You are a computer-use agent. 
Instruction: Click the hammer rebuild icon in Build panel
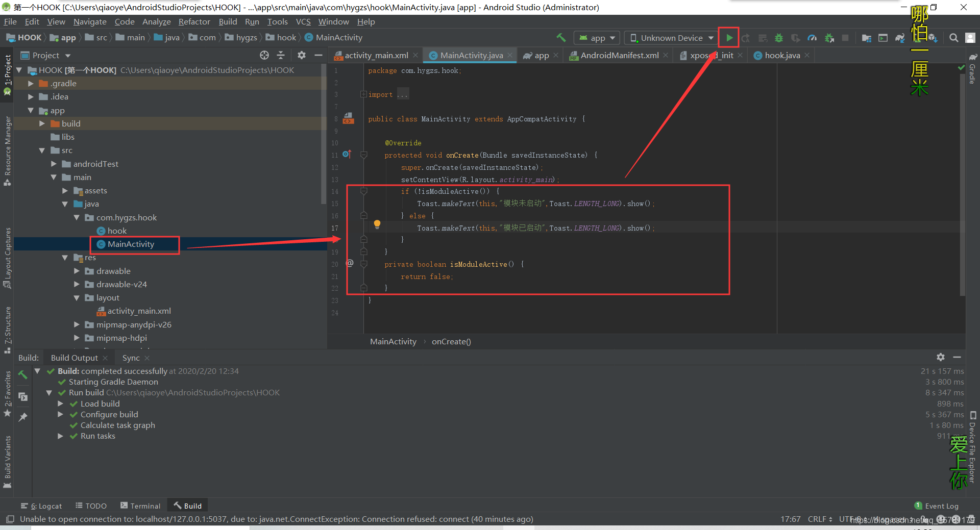(x=22, y=374)
